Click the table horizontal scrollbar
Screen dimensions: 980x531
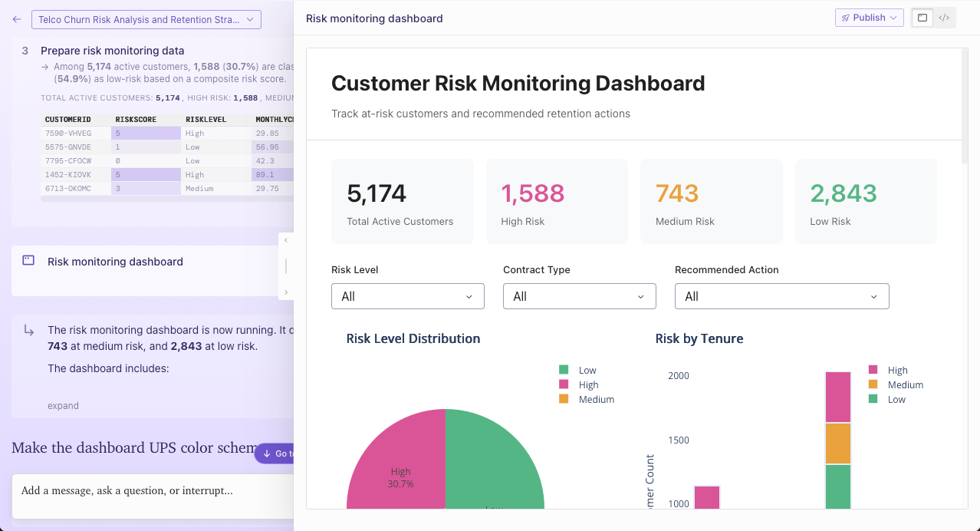pos(167,199)
